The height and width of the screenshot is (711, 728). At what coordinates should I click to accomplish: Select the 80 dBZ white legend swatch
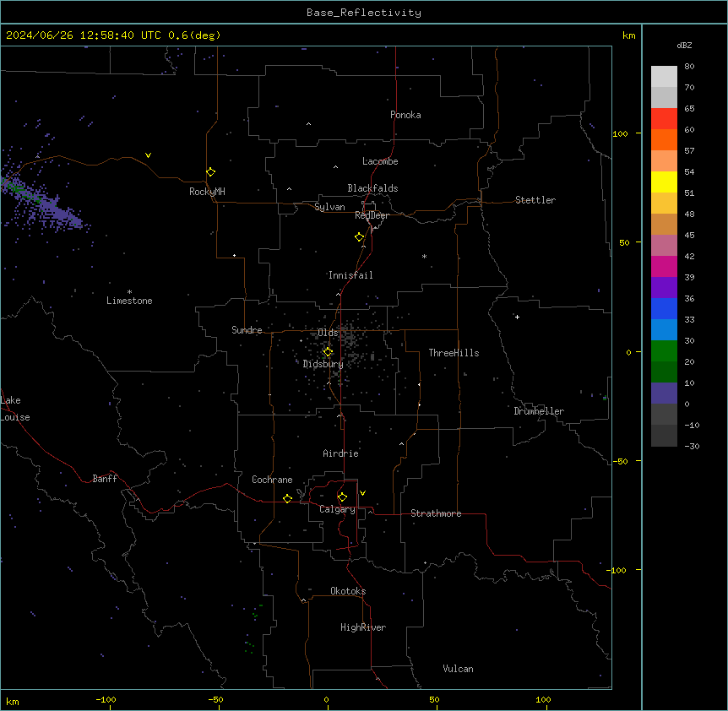tap(664, 77)
